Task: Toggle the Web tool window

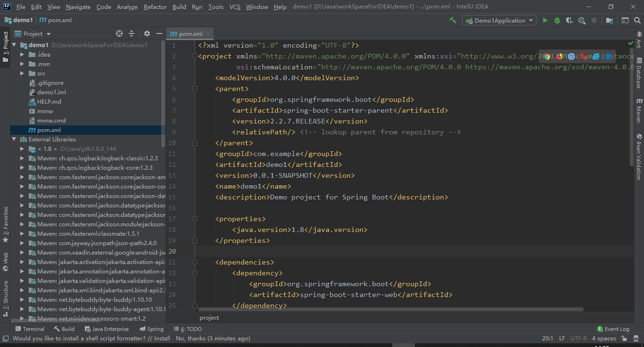Action: (x=6, y=262)
